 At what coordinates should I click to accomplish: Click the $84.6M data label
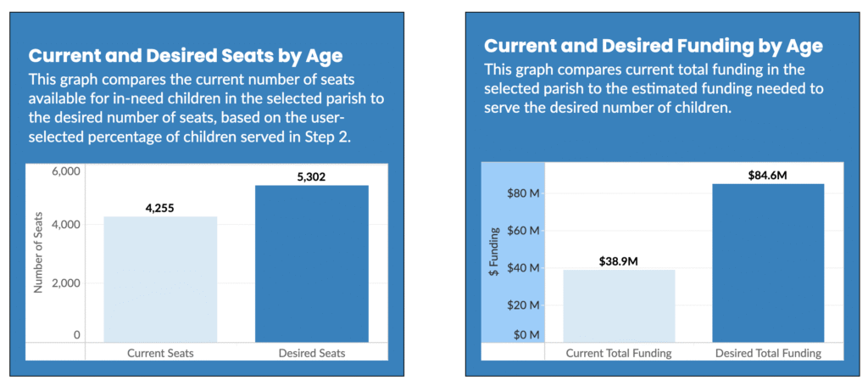click(768, 175)
